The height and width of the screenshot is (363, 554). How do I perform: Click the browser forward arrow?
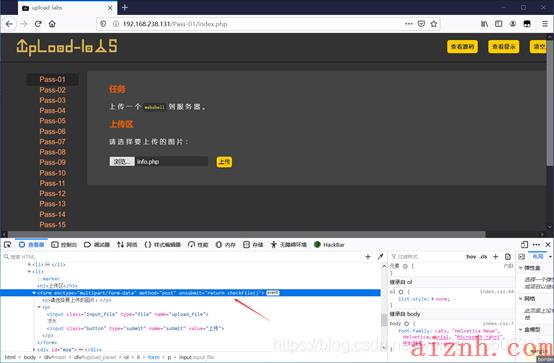24,24
